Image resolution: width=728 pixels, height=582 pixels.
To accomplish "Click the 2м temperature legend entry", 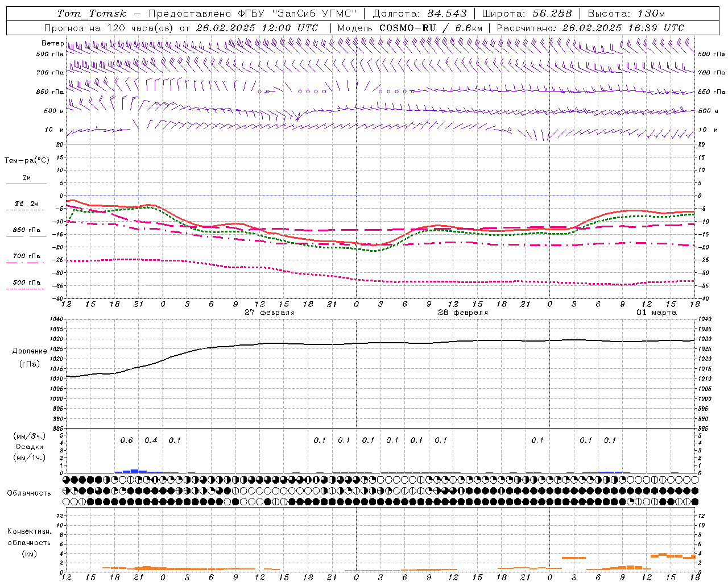I will pyautogui.click(x=27, y=177).
